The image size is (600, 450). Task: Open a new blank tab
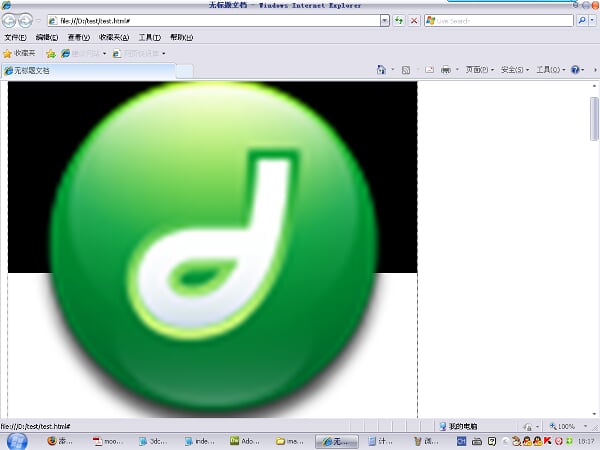pos(184,71)
